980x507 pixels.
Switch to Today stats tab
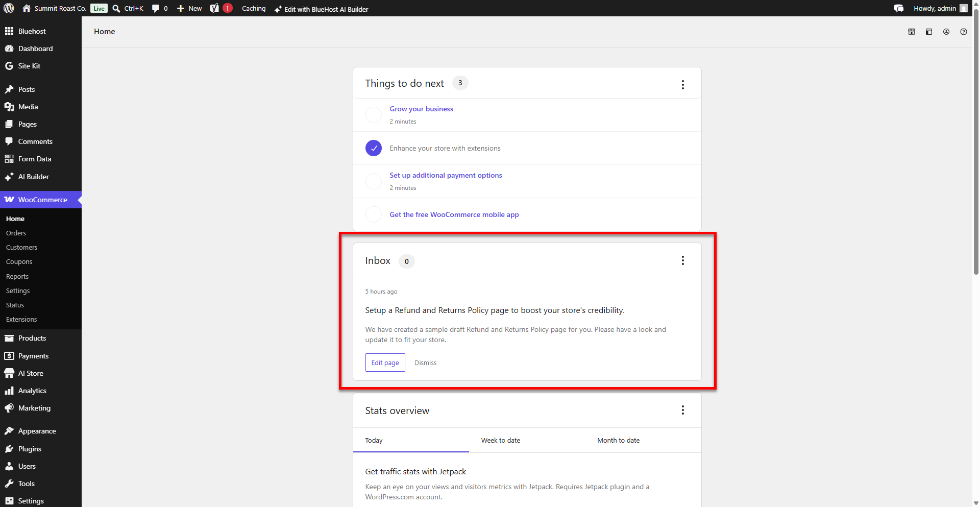411,440
